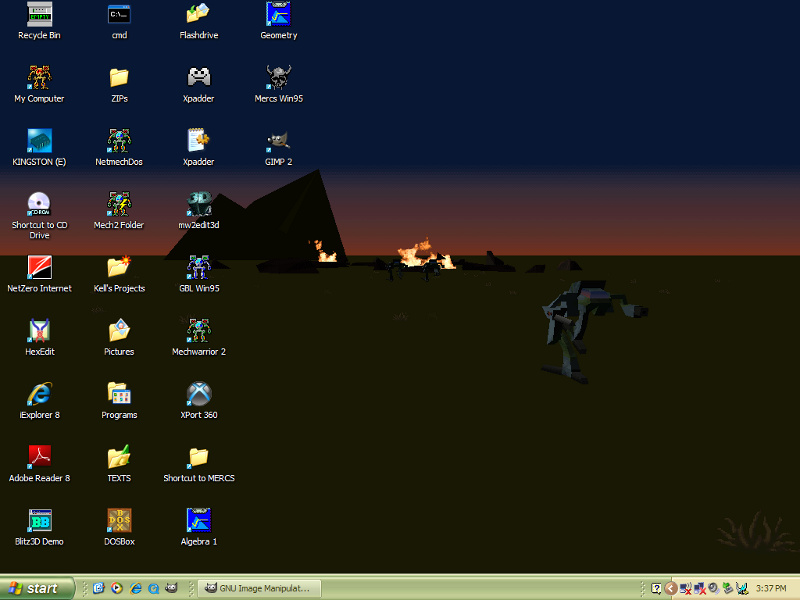Image resolution: width=800 pixels, height=600 pixels.
Task: Launch the cmd command prompt shortcut
Action: 119,15
